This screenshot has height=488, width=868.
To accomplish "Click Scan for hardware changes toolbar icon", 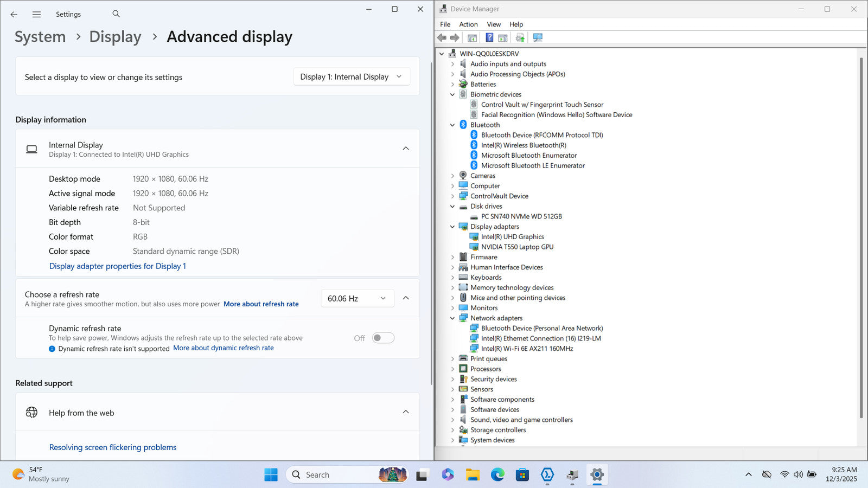I will pyautogui.click(x=538, y=37).
